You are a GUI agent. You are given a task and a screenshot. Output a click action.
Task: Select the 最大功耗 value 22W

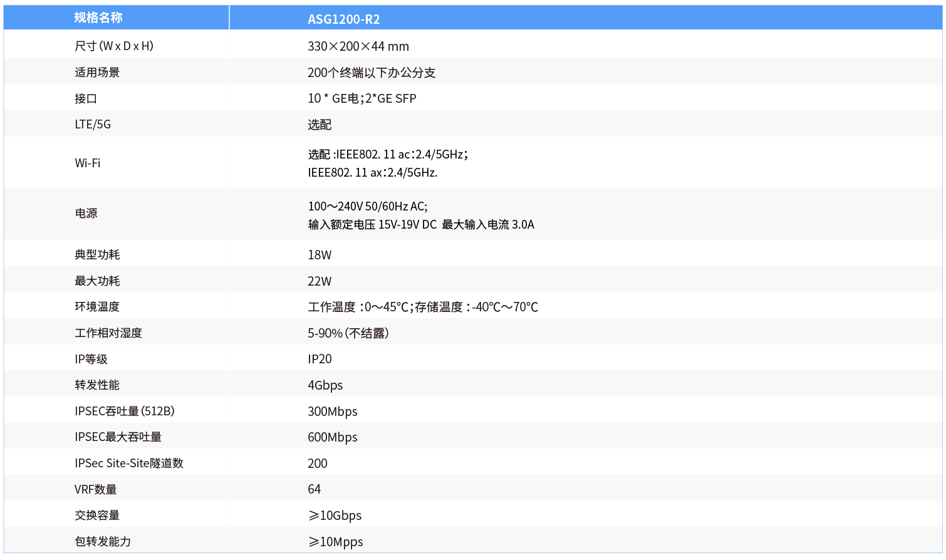320,281
